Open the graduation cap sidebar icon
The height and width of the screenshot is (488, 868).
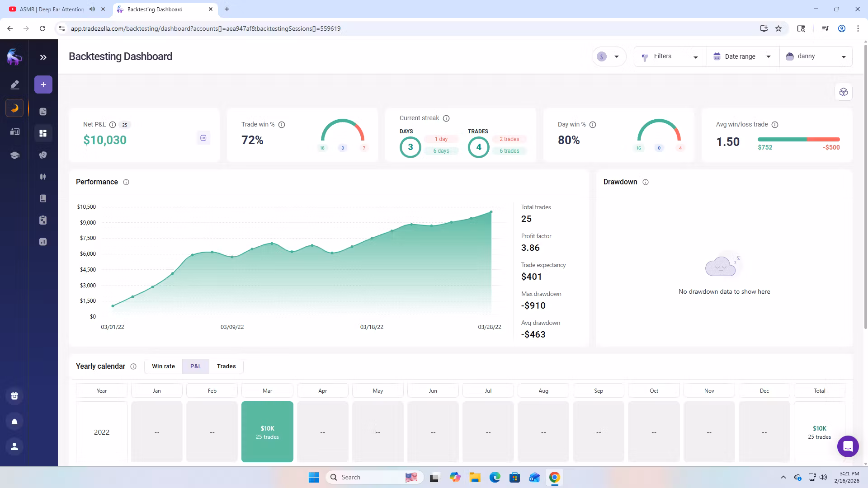[14, 155]
